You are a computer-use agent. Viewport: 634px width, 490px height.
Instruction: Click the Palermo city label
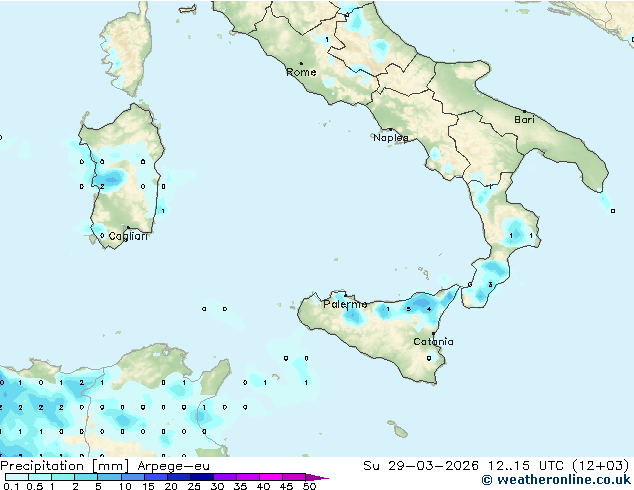pyautogui.click(x=345, y=304)
